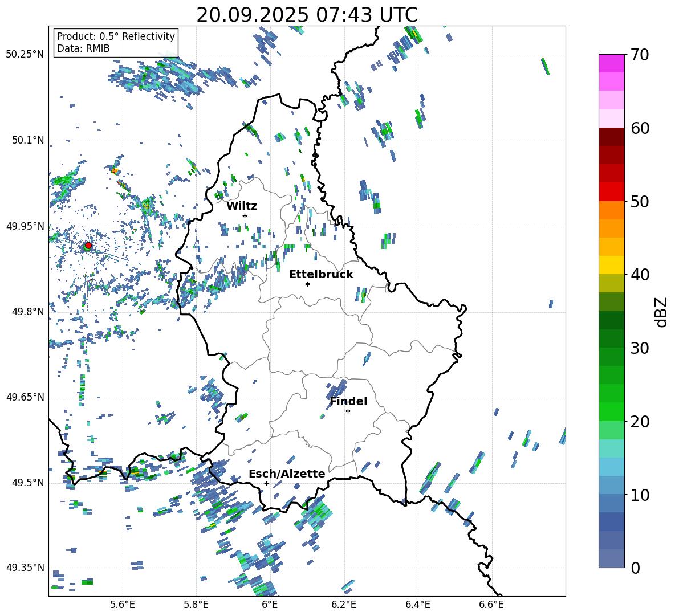The width and height of the screenshot is (675, 616).
Task: Click the 49.35°N latitude label
Action: 25,568
